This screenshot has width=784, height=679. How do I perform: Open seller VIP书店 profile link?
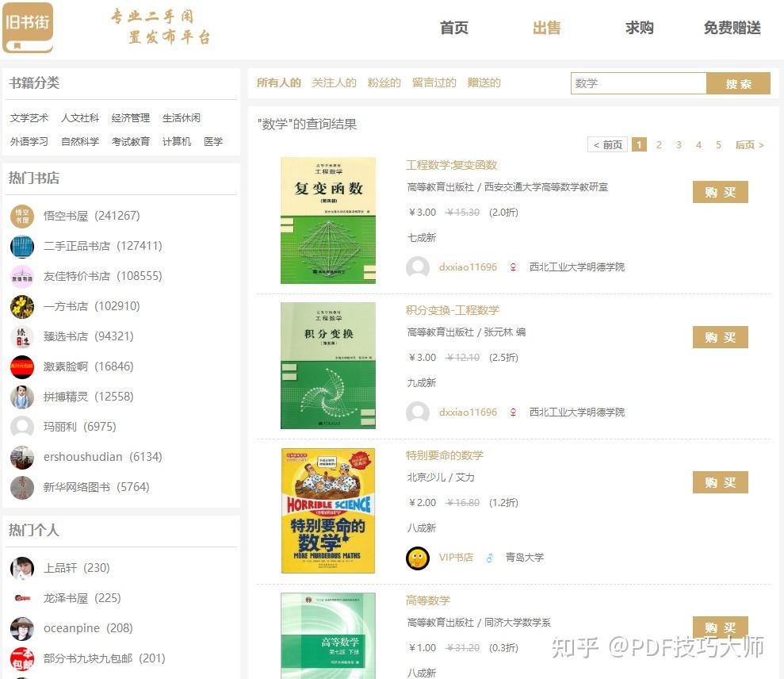click(x=456, y=558)
